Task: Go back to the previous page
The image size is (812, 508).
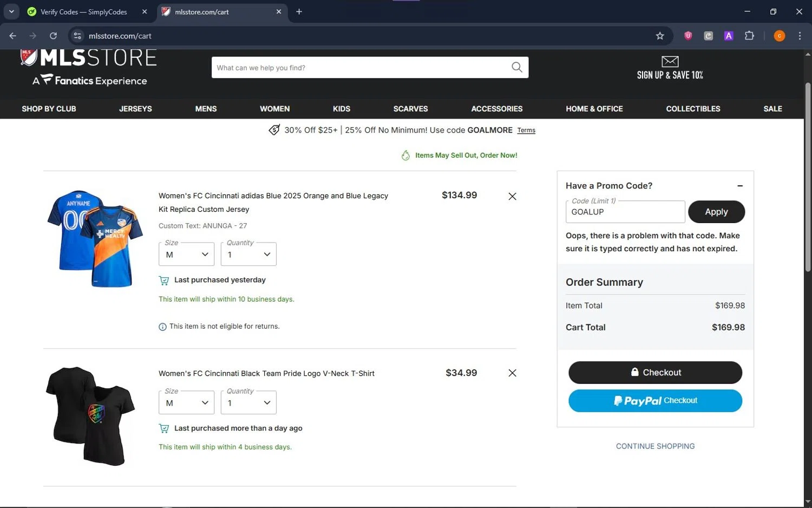Action: pyautogui.click(x=13, y=36)
